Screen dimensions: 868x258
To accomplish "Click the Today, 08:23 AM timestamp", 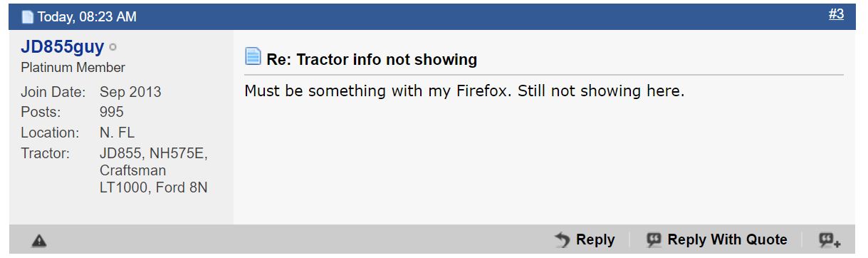I will point(87,16).
